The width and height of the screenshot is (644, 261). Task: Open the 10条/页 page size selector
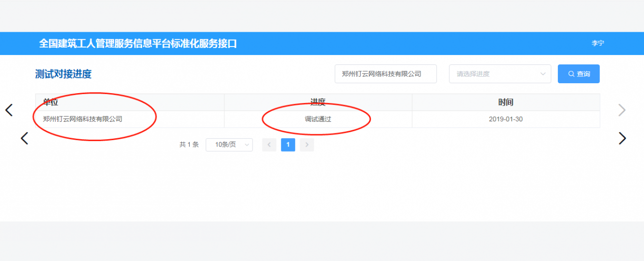pos(229,145)
